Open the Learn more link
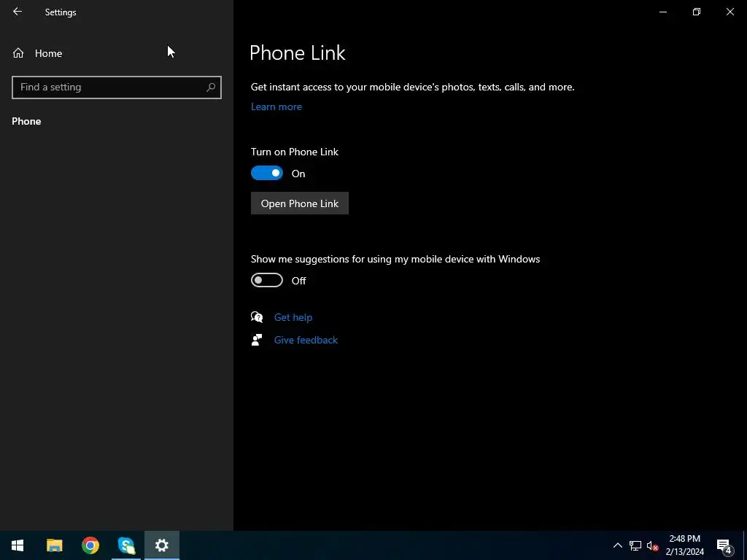The image size is (747, 560). 276,106
